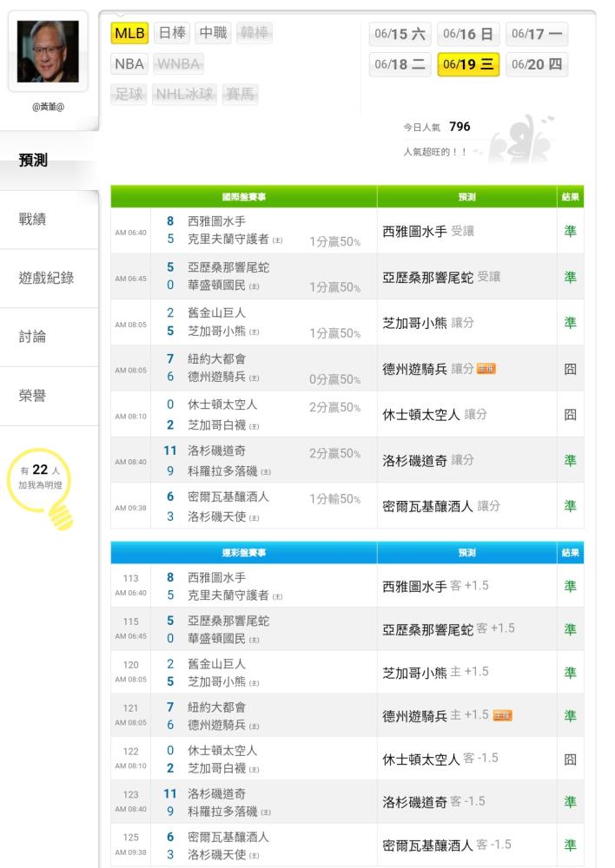615x868 pixels.
Task: Select the highlighted 06/19 三 date
Action: 468,64
